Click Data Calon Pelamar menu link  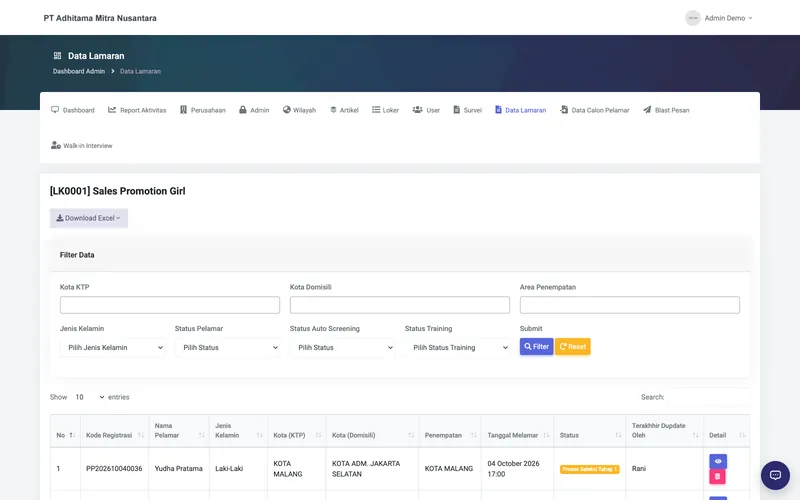pyautogui.click(x=594, y=110)
